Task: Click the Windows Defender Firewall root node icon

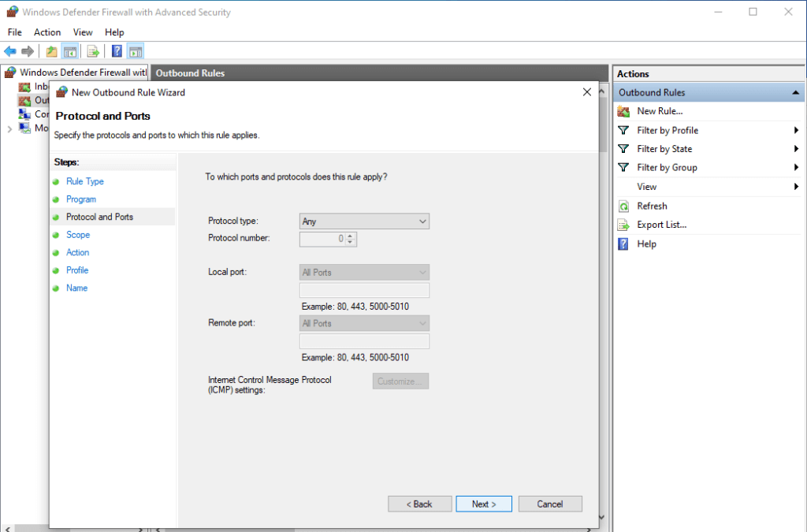Action: click(10, 73)
